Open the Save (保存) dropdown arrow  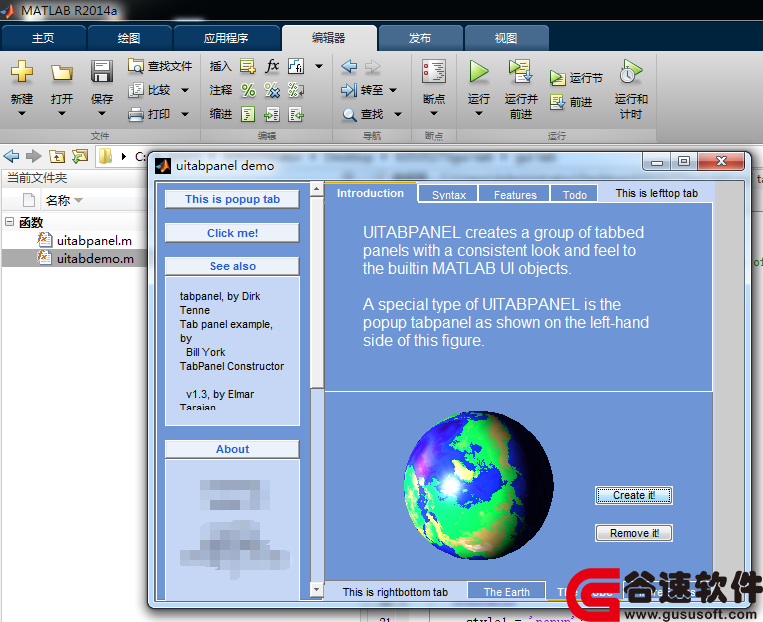102,113
